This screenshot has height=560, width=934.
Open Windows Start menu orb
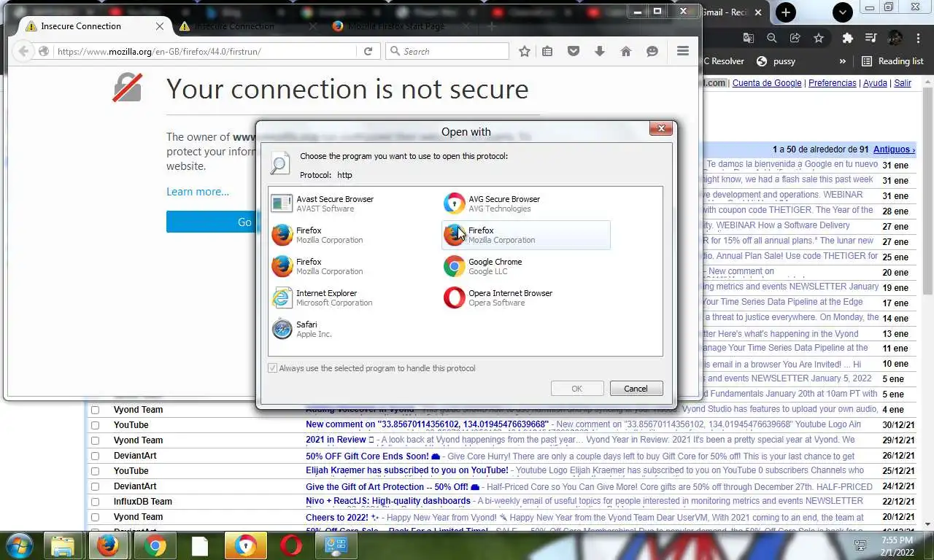[x=18, y=545]
